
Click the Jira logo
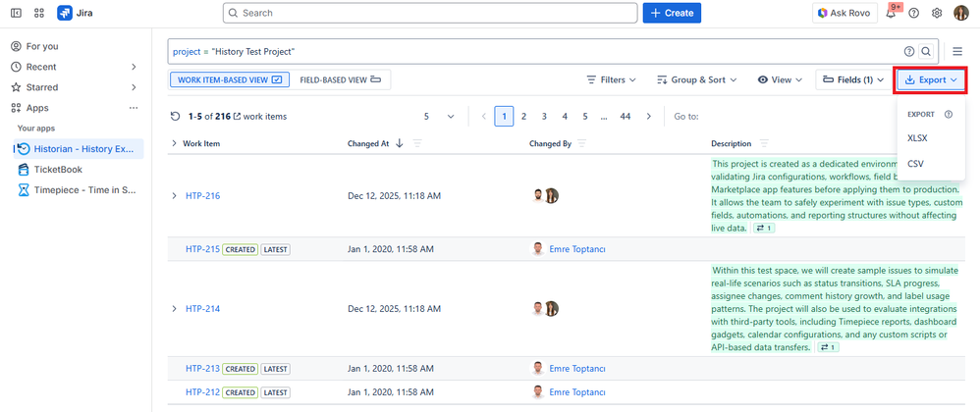point(75,13)
